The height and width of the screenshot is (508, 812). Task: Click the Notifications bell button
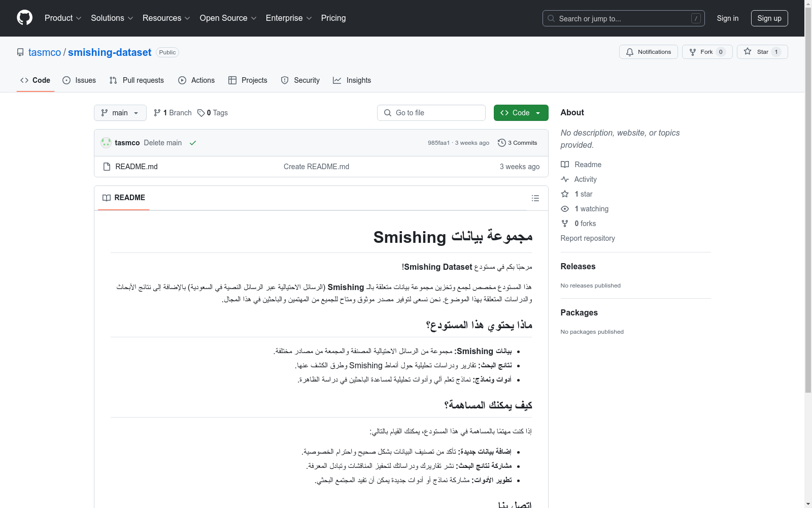coord(648,52)
